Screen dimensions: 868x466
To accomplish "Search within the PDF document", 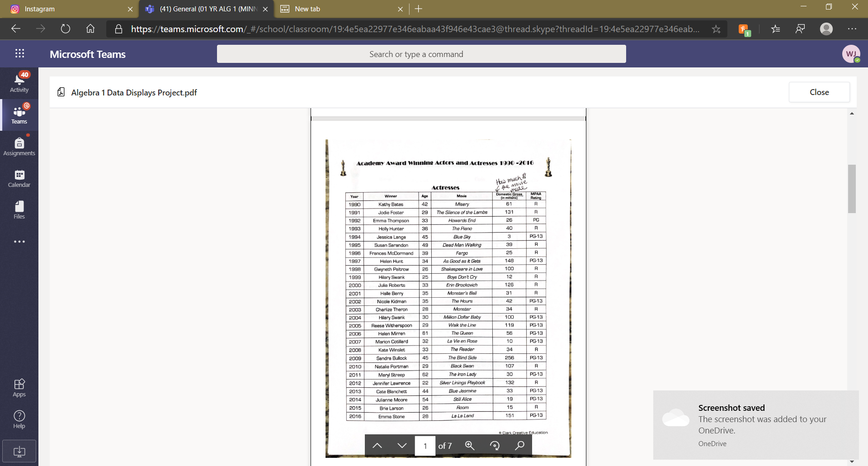I will (519, 445).
